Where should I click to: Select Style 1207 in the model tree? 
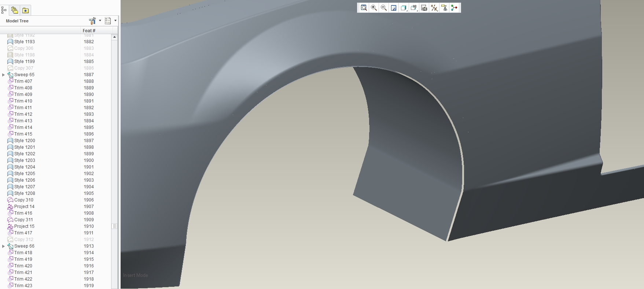coord(25,187)
